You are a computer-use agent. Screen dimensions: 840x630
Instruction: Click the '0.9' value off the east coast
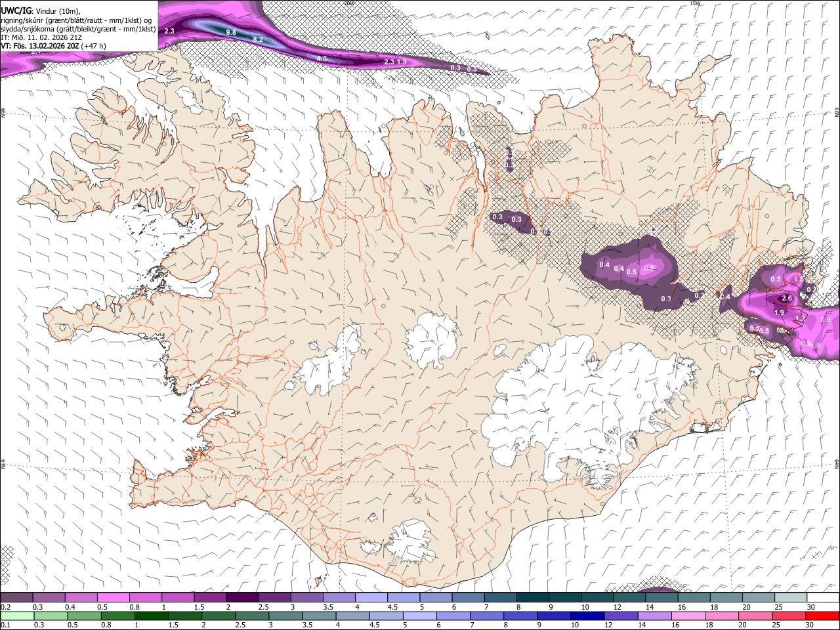click(x=826, y=320)
